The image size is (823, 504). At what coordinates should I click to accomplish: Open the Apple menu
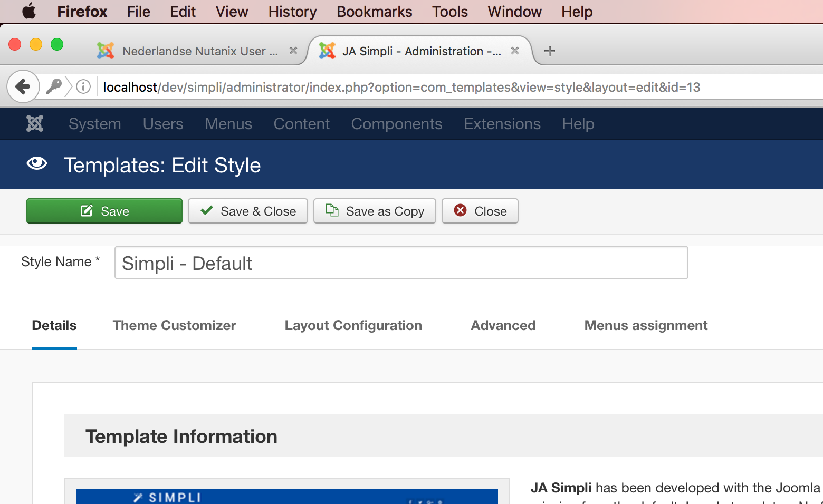[29, 11]
